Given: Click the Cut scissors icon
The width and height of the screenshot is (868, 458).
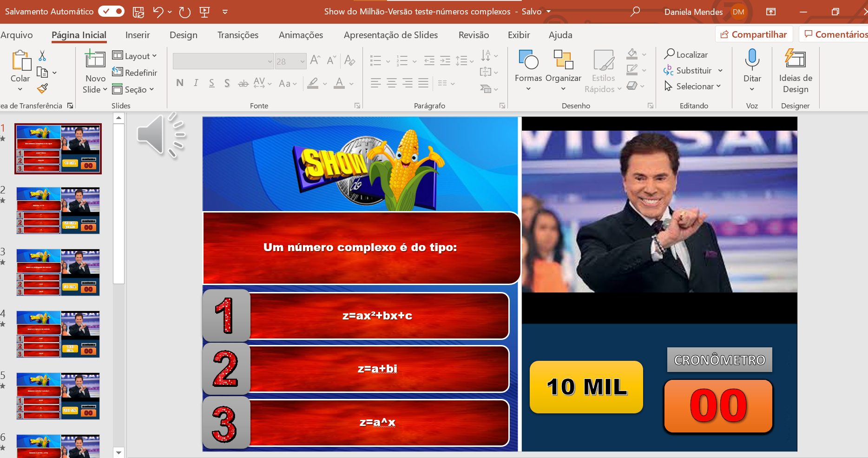Looking at the screenshot, I should (42, 56).
